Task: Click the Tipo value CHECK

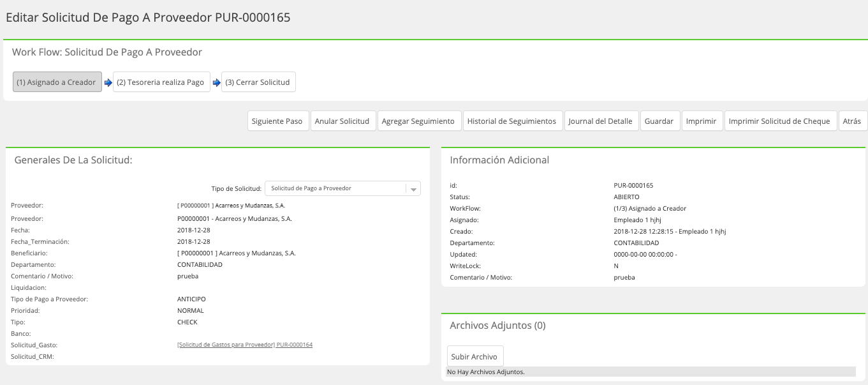Action: click(188, 322)
